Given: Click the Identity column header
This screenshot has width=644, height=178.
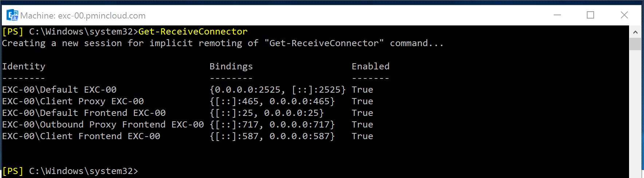Looking at the screenshot, I should (x=24, y=66).
